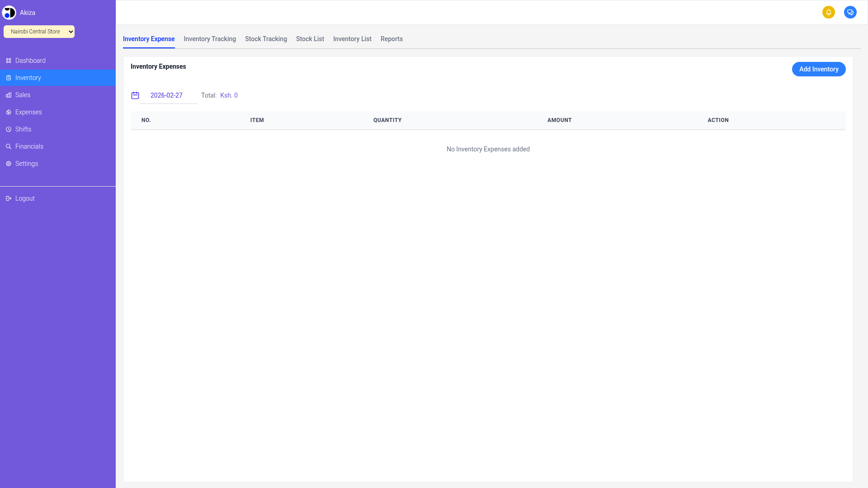The height and width of the screenshot is (488, 868).
Task: Select the Stock List tab
Action: click(x=310, y=39)
